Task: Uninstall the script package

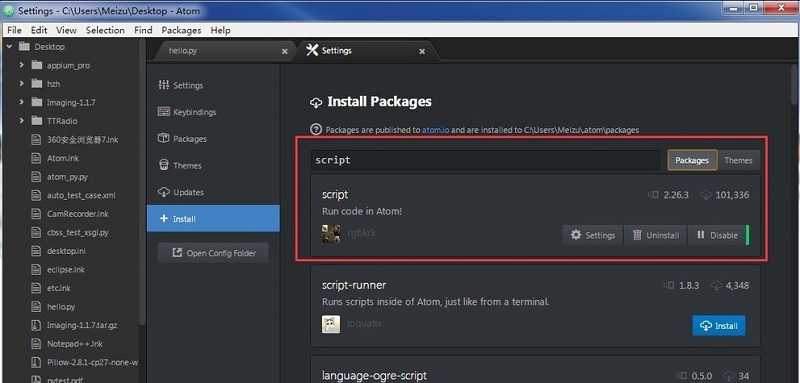Action: pyautogui.click(x=656, y=235)
